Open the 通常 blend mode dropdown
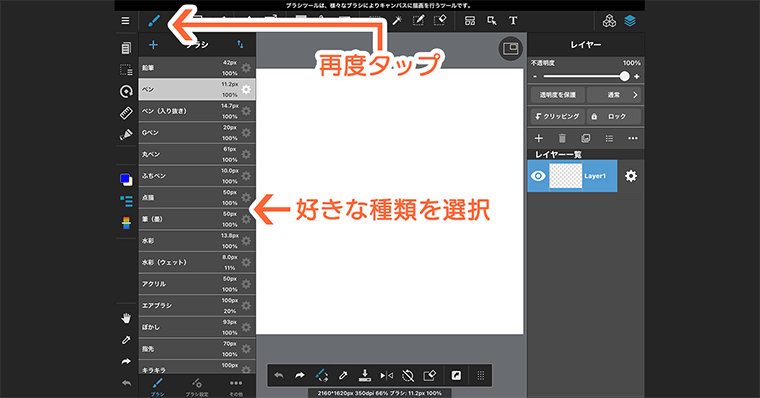760x398 pixels. tap(614, 95)
